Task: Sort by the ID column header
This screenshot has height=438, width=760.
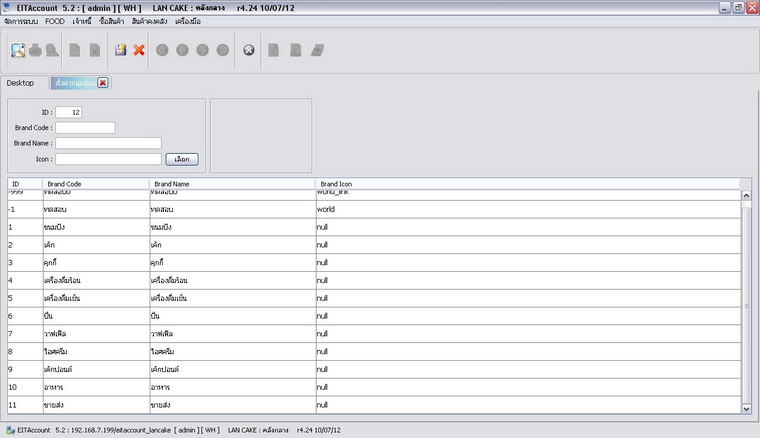Action: (25, 184)
